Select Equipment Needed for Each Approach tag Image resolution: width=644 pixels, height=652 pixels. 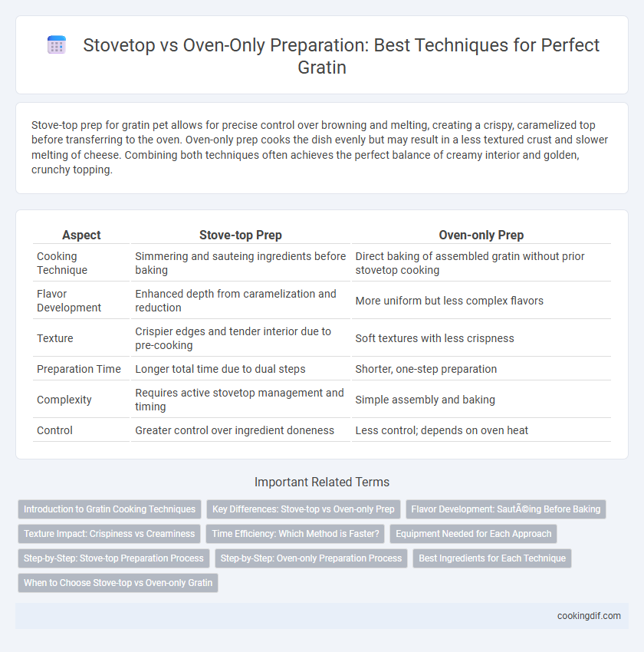point(473,534)
